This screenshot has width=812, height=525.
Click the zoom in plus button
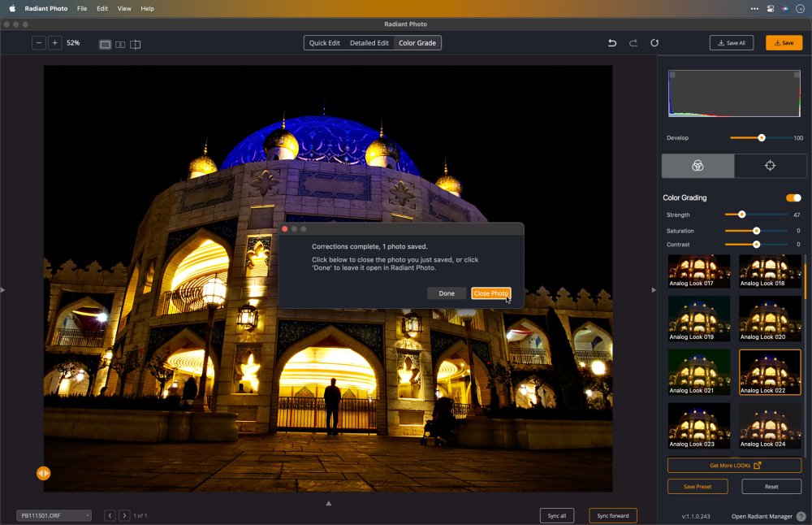pyautogui.click(x=54, y=43)
